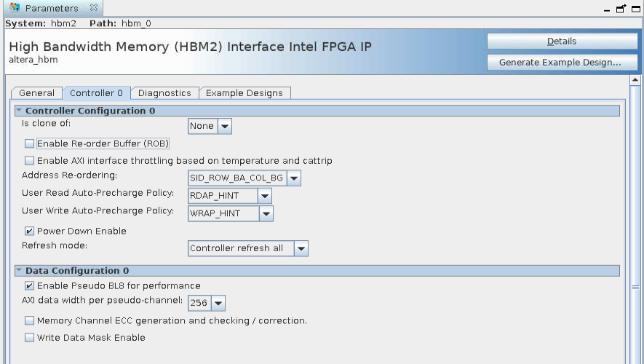Screen dimensions: 644x364
Task: Collapse the Data Configuration 0 section
Action: click(19, 271)
